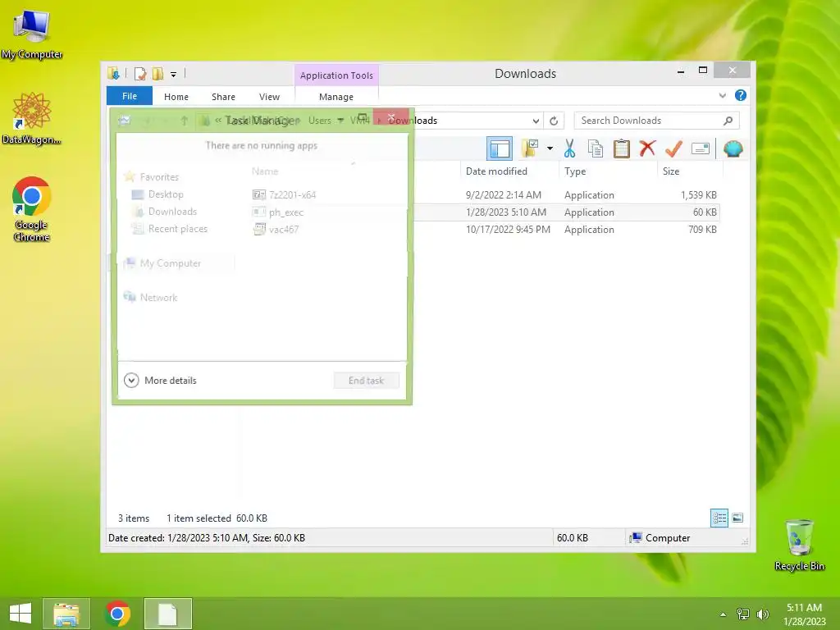Image resolution: width=840 pixels, height=630 pixels.
Task: Switch to Details view icon in status bar
Action: [x=719, y=518]
